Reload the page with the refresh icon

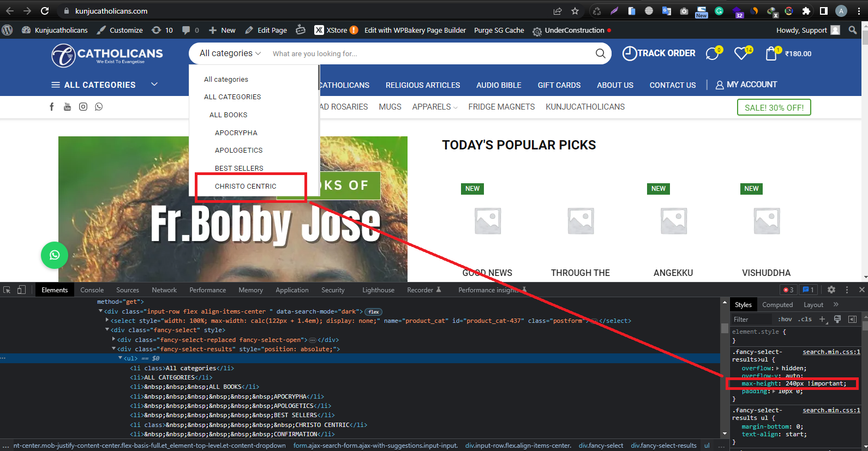point(45,11)
